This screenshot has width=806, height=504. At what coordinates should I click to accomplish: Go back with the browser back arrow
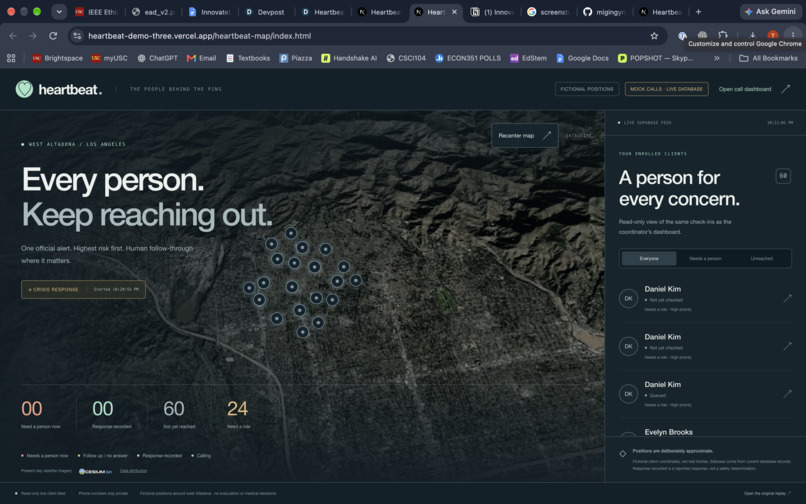(x=13, y=35)
